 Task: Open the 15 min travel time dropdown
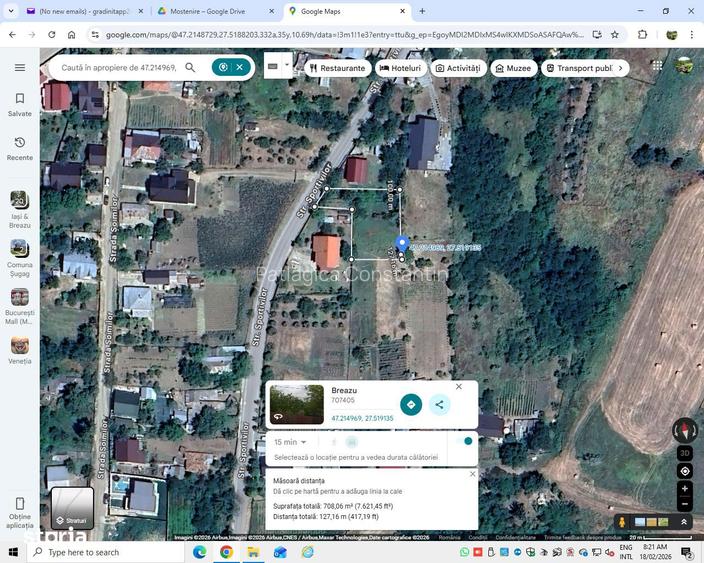point(290,442)
